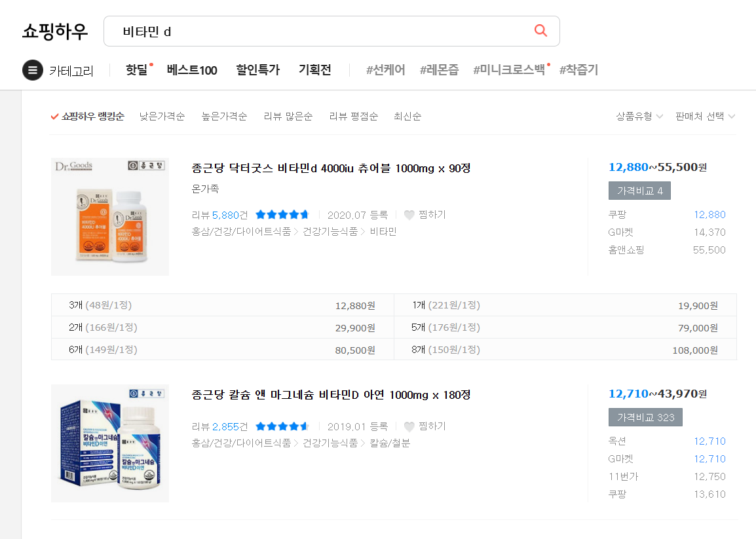Open the category hamburger menu icon

click(33, 70)
